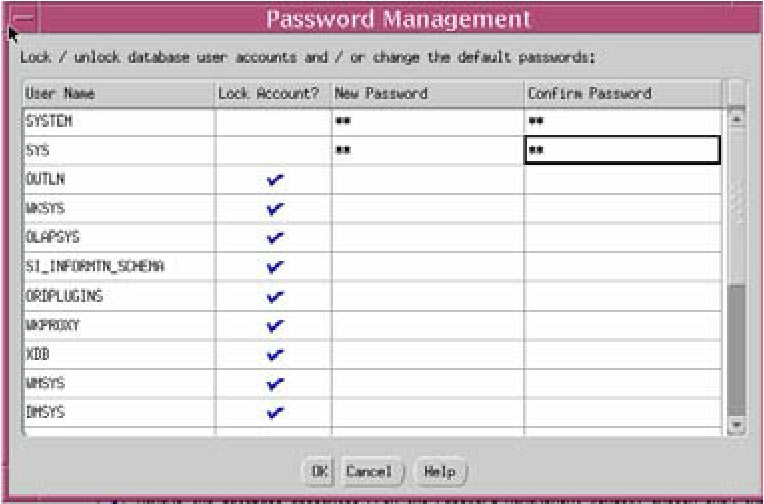764x504 pixels.
Task: Enable Lock Account for SYSTEM user
Action: tap(275, 123)
